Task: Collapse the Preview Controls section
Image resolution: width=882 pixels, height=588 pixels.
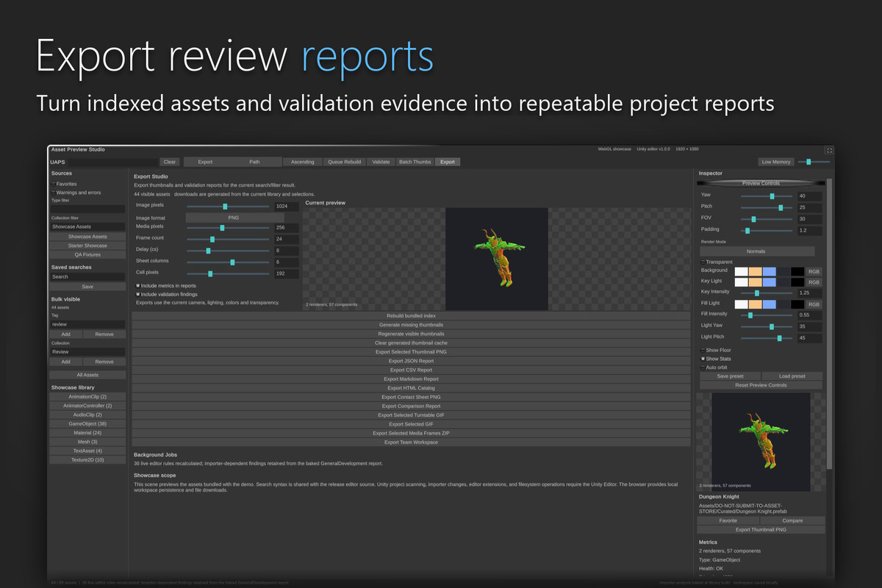Action: click(x=761, y=183)
